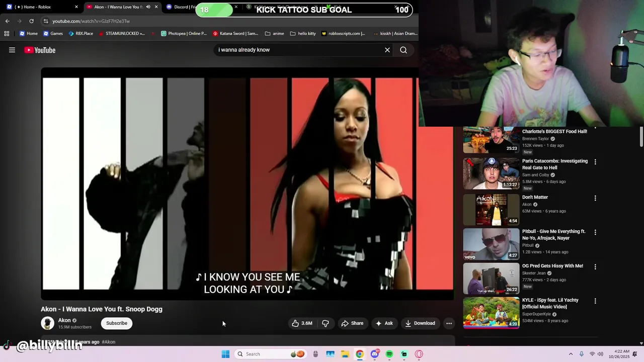Open options for OG Pred Gets Hissy video

tap(595, 266)
